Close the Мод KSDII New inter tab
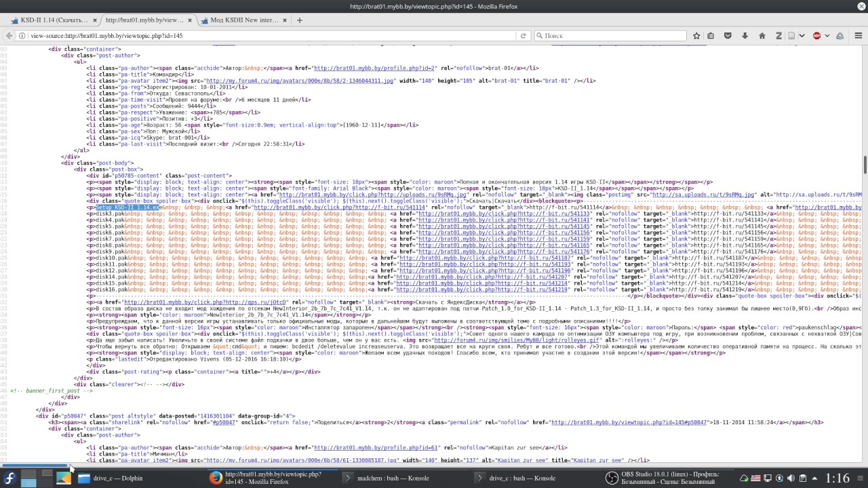The image size is (868, 488). coord(285,20)
